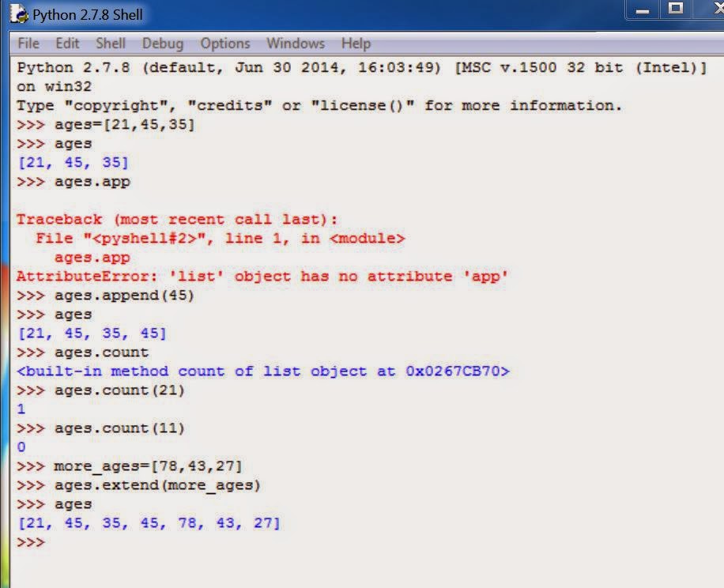This screenshot has height=588, width=724.
Task: Open the Debug menu
Action: click(163, 43)
